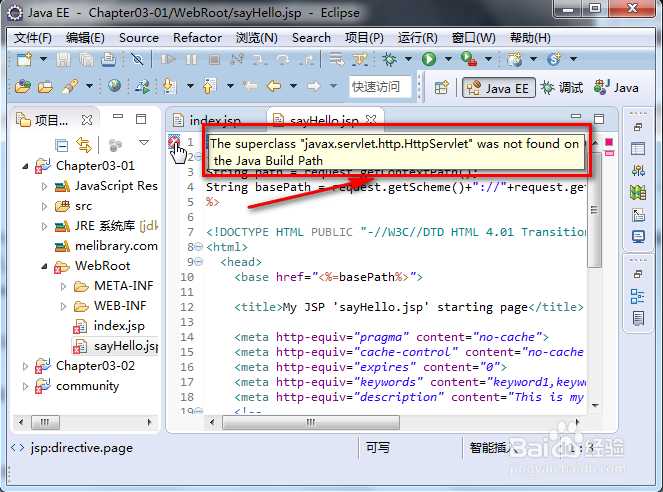The width and height of the screenshot is (663, 492).
Task: Open the 窗口(W) menu
Action: tap(474, 38)
